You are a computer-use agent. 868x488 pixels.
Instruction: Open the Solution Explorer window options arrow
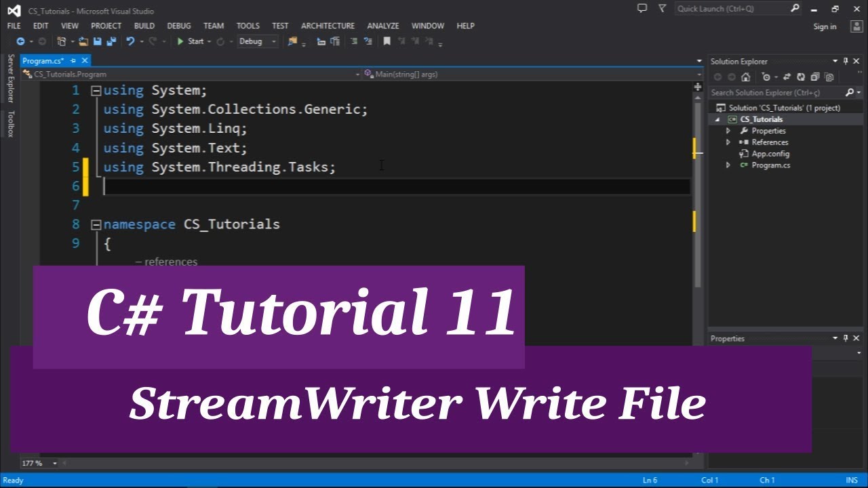[x=835, y=61]
